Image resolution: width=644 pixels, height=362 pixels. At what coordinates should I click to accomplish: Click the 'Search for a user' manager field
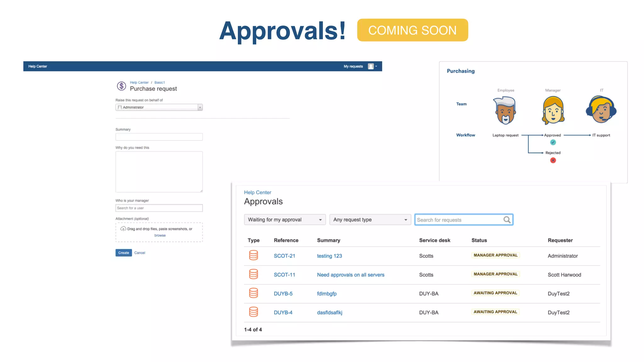coord(159,208)
